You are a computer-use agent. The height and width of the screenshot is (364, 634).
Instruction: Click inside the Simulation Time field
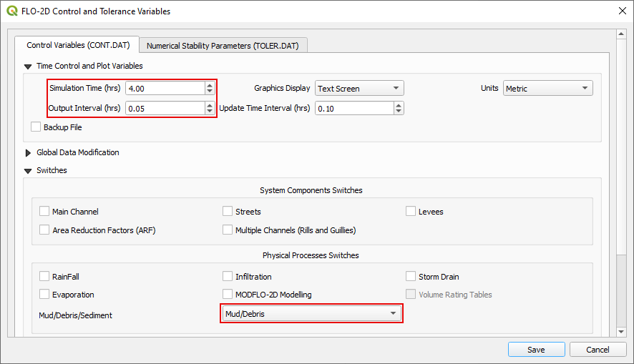[x=164, y=89]
